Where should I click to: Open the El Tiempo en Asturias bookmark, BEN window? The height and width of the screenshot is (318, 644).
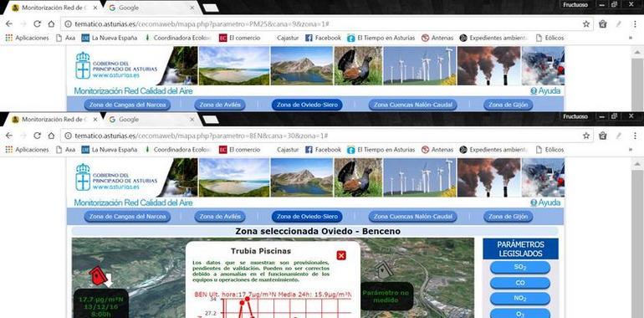coord(381,150)
